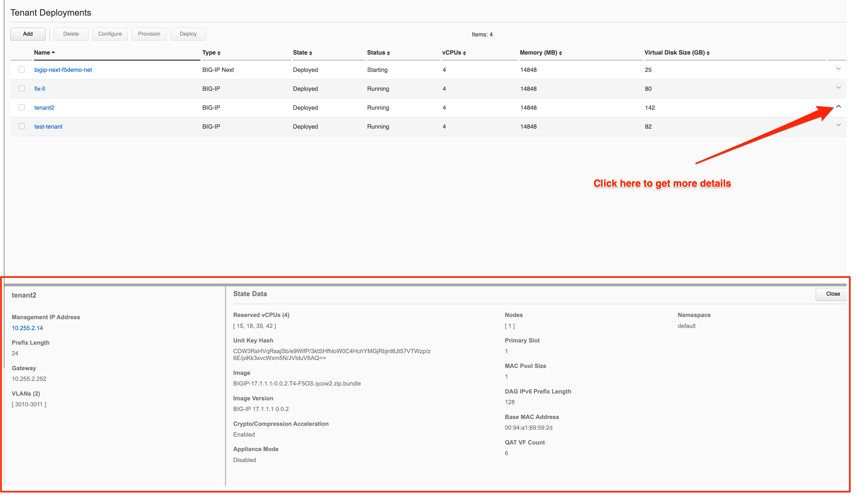Sort table by Name column arrow
Image resolution: width=862 pixels, height=504 pixels.
coord(53,52)
